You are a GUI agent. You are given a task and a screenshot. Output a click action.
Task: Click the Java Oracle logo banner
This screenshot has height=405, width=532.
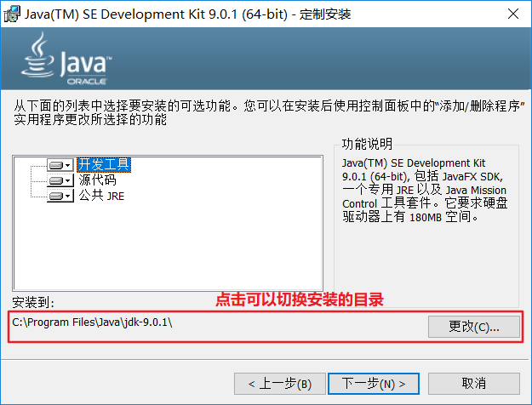point(66,59)
